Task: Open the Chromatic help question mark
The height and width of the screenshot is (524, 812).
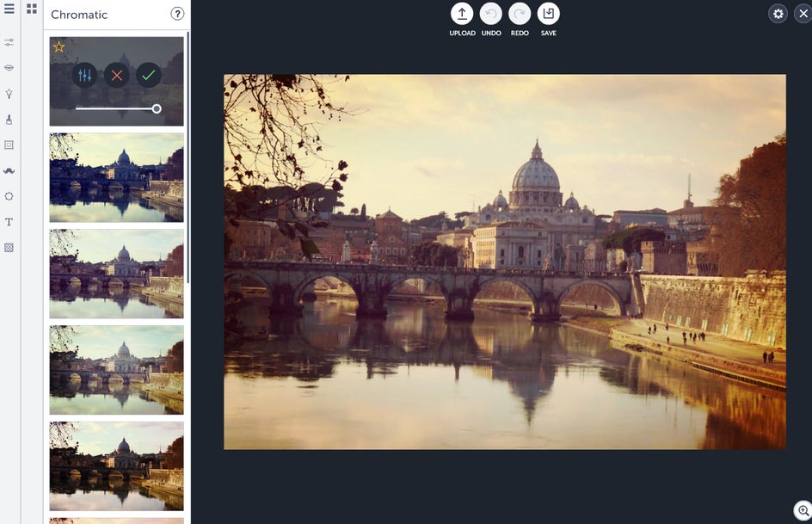Action: (x=177, y=14)
